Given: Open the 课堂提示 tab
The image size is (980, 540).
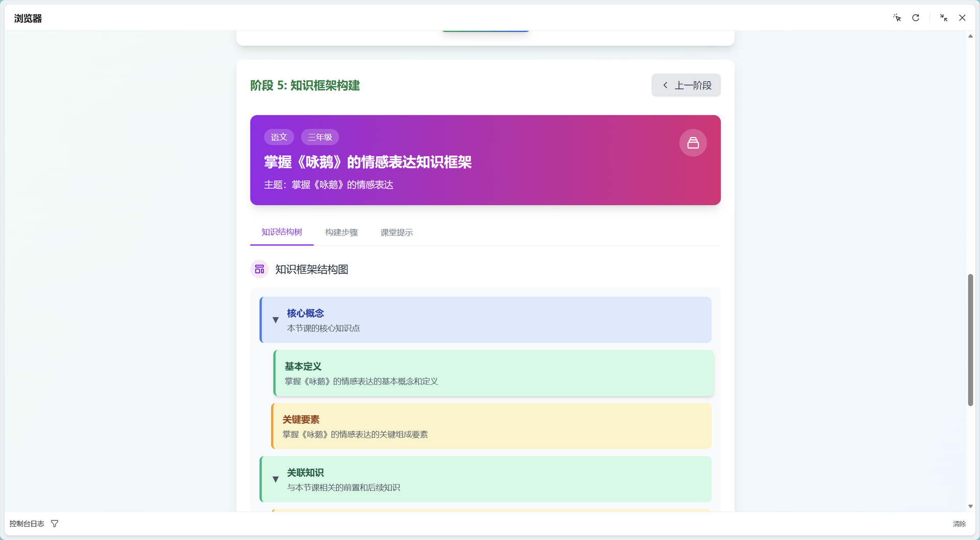Looking at the screenshot, I should (397, 232).
